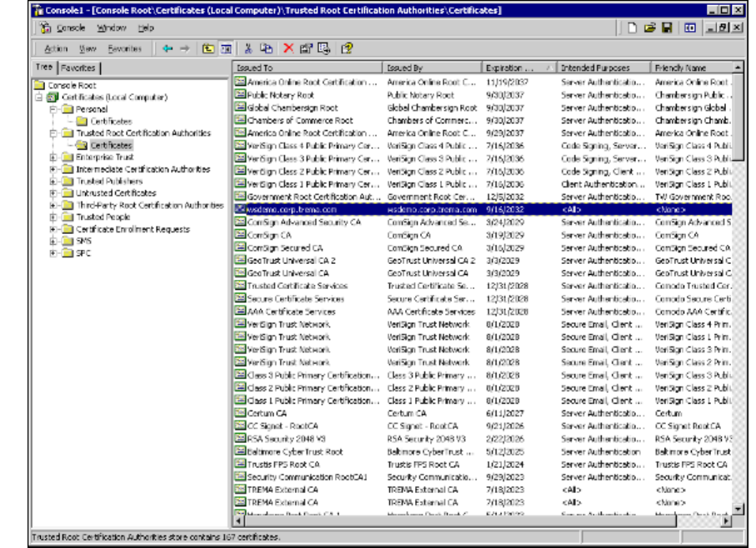This screenshot has width=756, height=548.
Task: Sort by the Issued To column header
Action: coord(307,68)
